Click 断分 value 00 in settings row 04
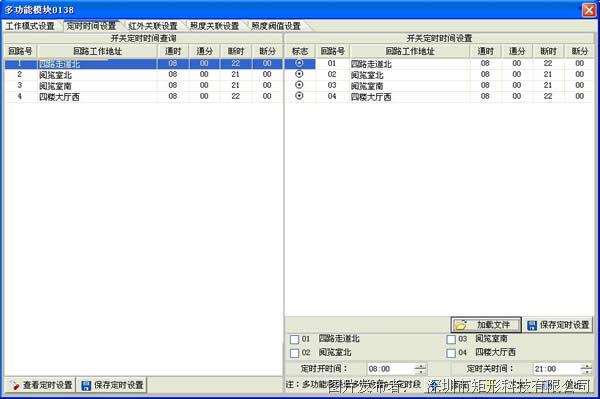Image resolution: width=600 pixels, height=399 pixels. coord(579,96)
